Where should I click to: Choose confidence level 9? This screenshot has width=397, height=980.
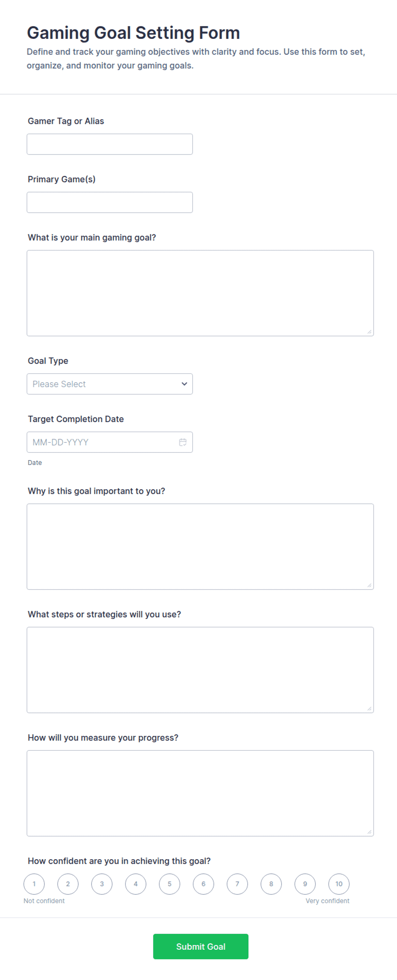click(305, 884)
